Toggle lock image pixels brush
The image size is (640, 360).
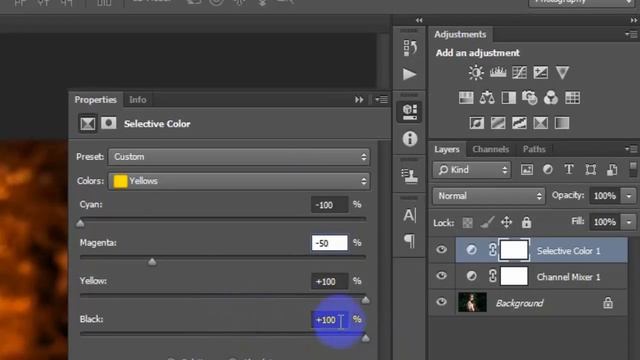[487, 222]
